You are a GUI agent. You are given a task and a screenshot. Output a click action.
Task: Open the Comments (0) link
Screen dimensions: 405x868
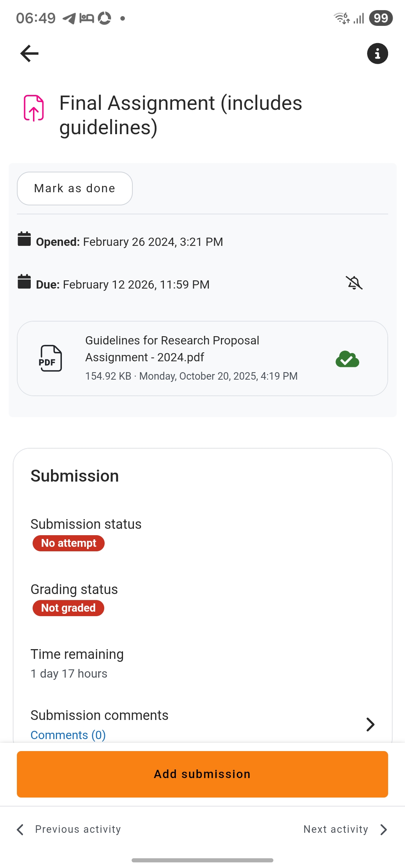(68, 735)
